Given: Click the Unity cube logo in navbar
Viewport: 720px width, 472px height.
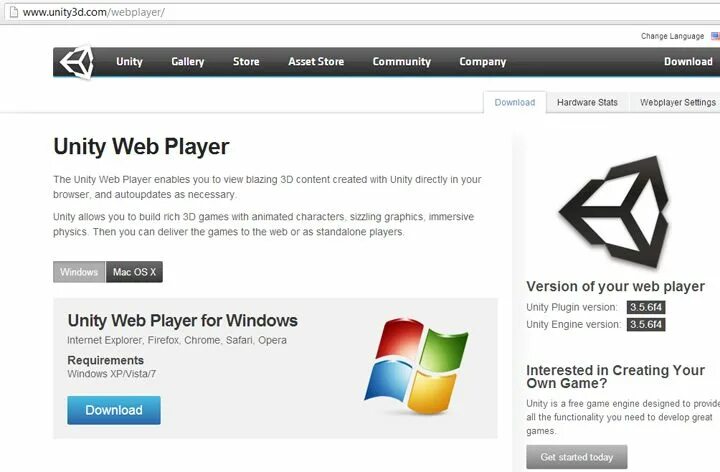Looking at the screenshot, I should [x=77, y=62].
